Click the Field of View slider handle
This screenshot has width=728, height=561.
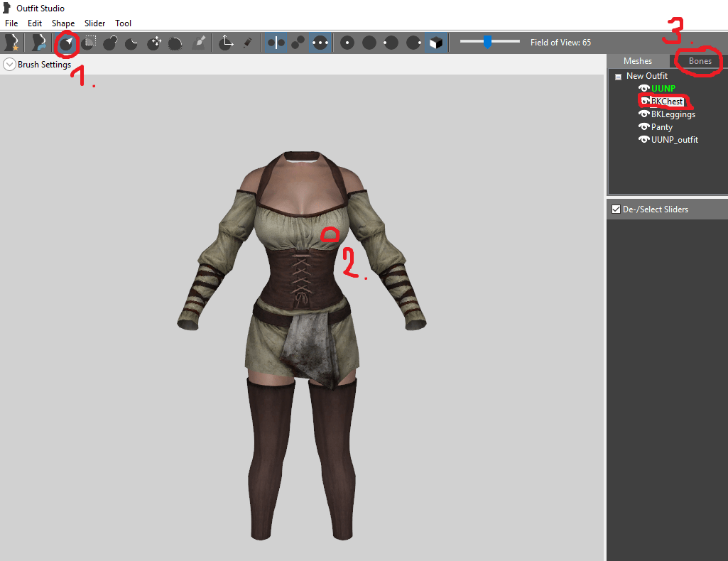(x=487, y=42)
